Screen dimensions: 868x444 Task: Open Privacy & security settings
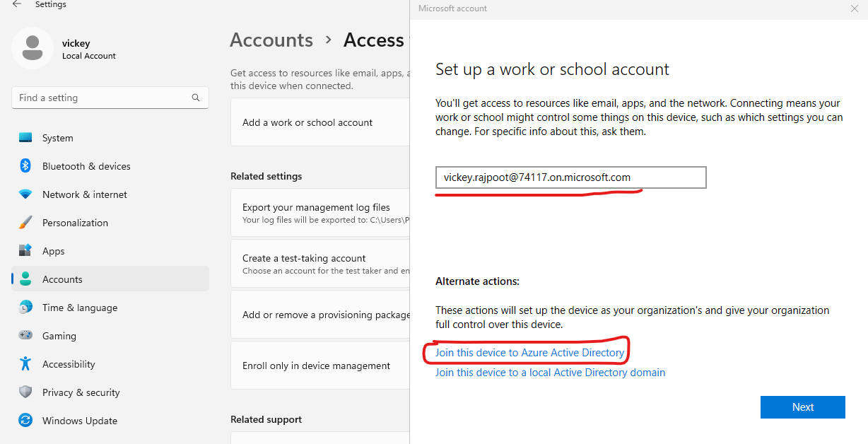tap(110, 392)
